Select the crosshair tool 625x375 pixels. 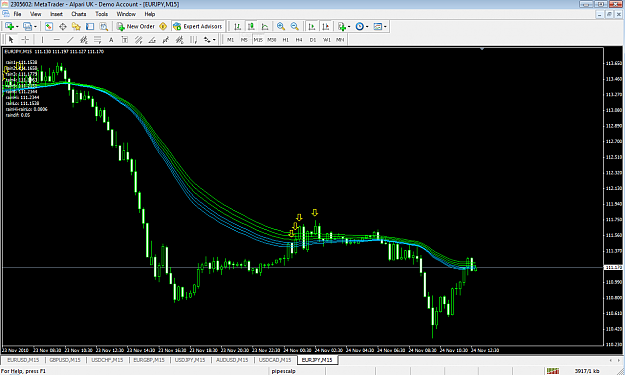(x=25, y=39)
